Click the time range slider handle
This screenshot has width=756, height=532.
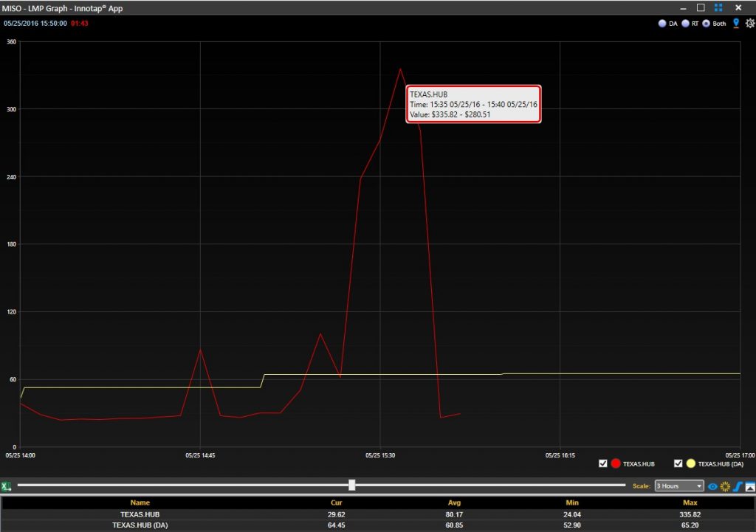(352, 486)
